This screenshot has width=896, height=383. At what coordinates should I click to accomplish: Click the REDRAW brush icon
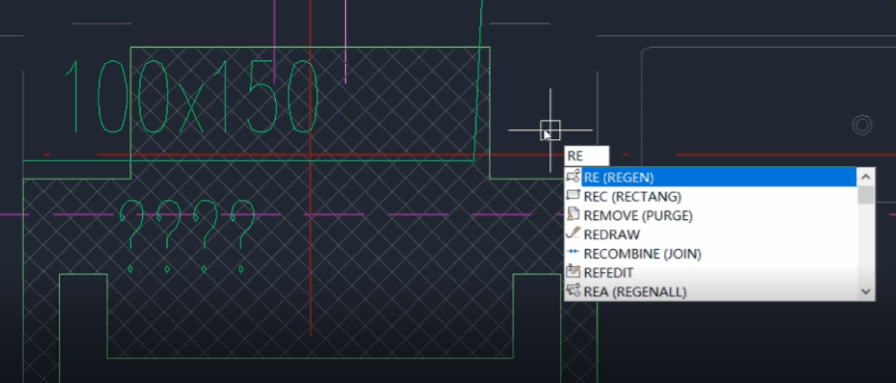click(573, 234)
